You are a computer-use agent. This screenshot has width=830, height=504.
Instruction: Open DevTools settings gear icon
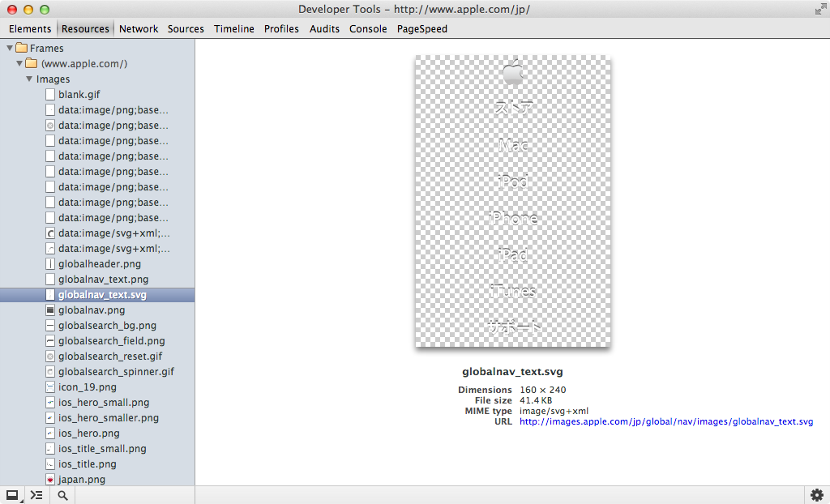pyautogui.click(x=817, y=495)
